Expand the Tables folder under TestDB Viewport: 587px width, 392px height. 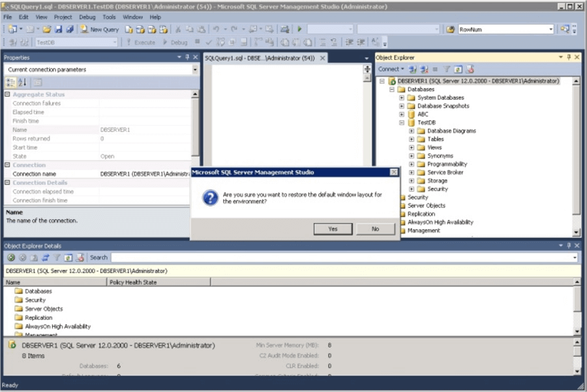click(412, 139)
